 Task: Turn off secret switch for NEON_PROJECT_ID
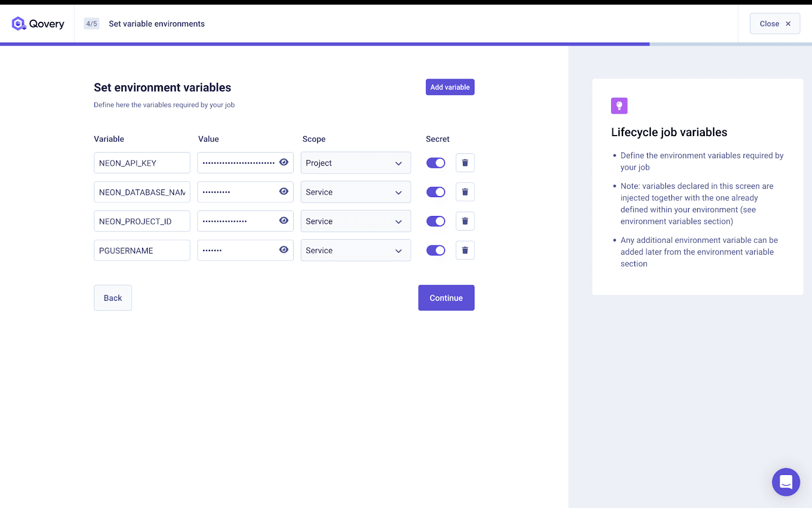pyautogui.click(x=435, y=221)
